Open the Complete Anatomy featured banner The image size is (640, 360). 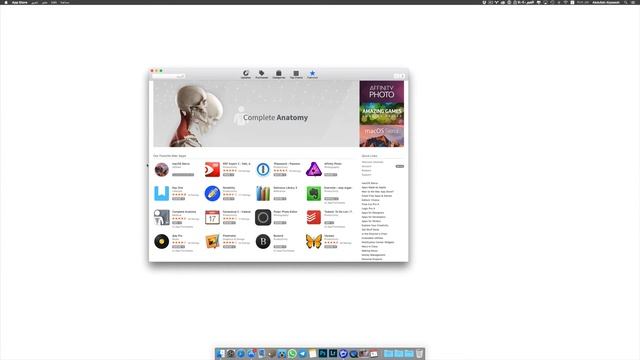tap(256, 113)
